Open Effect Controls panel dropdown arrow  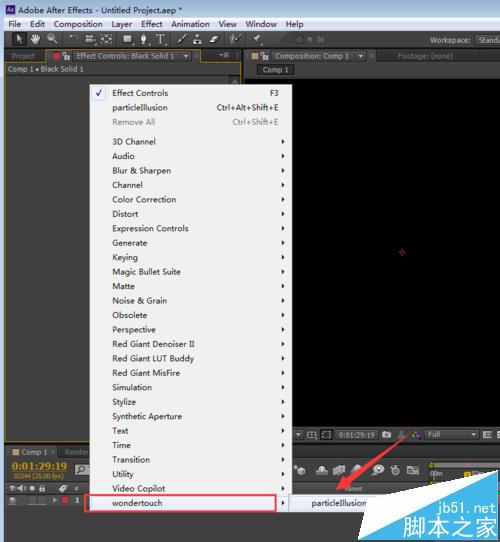(x=186, y=56)
